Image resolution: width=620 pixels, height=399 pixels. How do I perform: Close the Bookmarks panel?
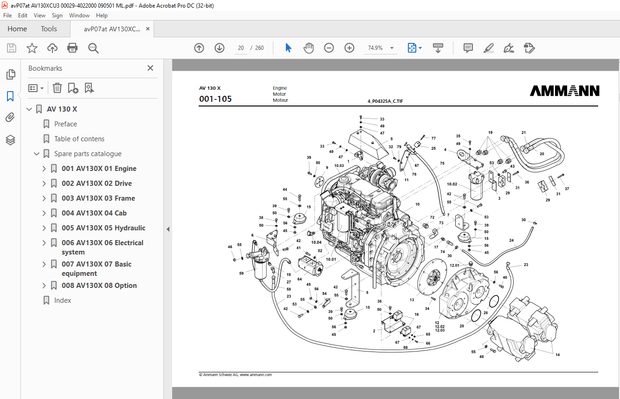tap(150, 68)
